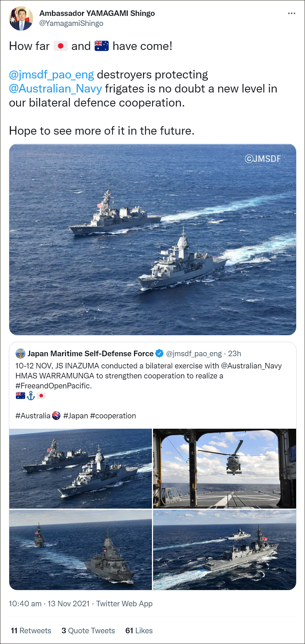
Task: Open the large photo of two warships
Action: coord(153,240)
